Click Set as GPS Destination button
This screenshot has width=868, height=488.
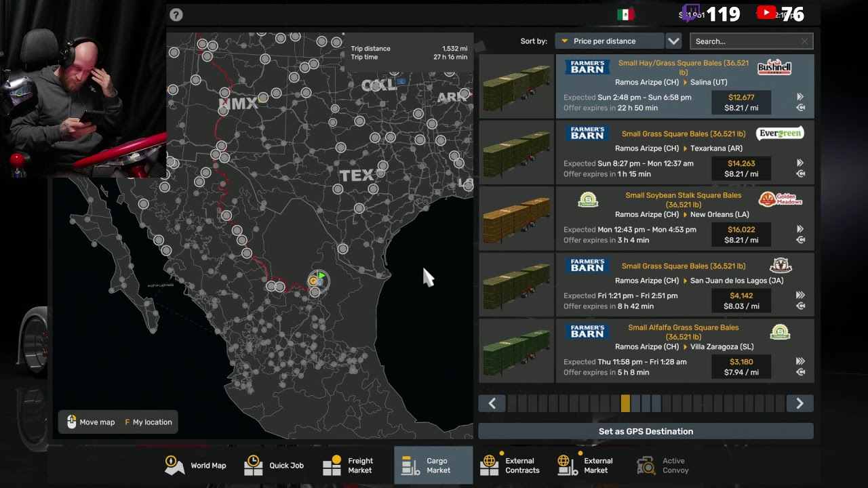pyautogui.click(x=646, y=431)
